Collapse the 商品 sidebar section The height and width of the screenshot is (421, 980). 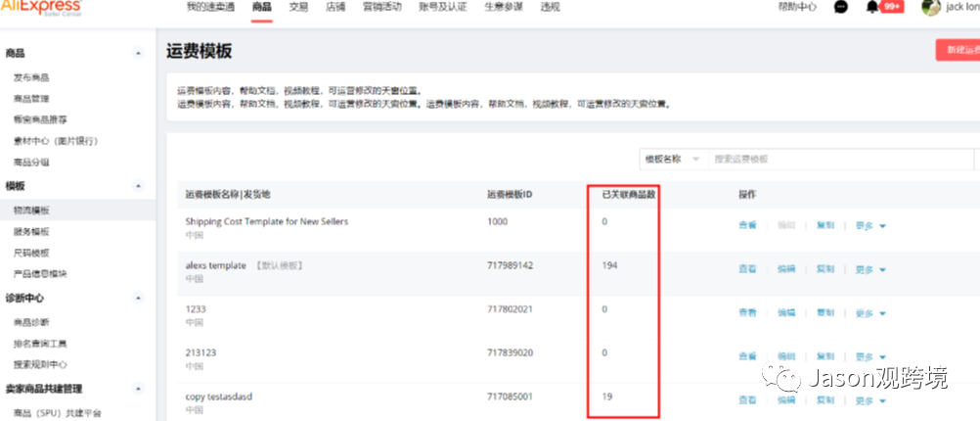(x=138, y=53)
